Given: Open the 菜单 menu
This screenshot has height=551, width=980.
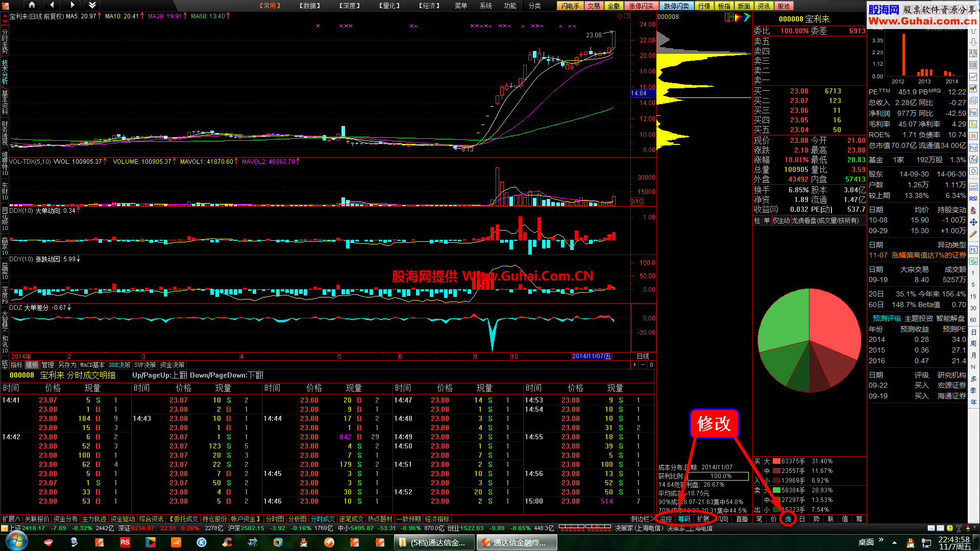Looking at the screenshot, I should pos(461,6).
